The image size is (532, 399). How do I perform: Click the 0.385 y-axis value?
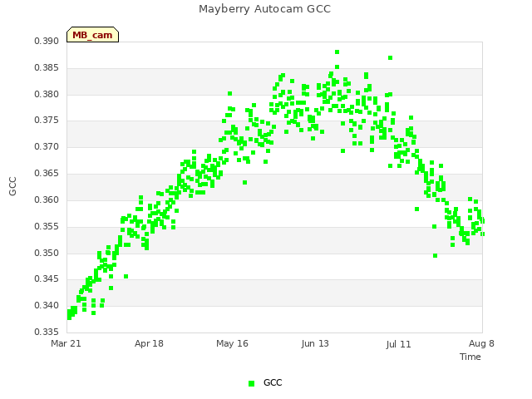click(x=47, y=67)
